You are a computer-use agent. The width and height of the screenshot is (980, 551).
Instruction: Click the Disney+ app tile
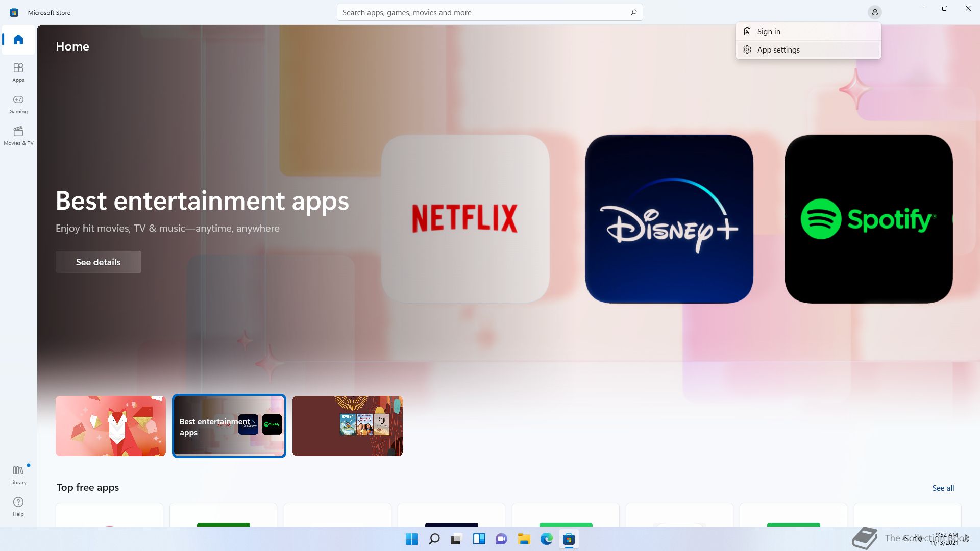point(669,219)
